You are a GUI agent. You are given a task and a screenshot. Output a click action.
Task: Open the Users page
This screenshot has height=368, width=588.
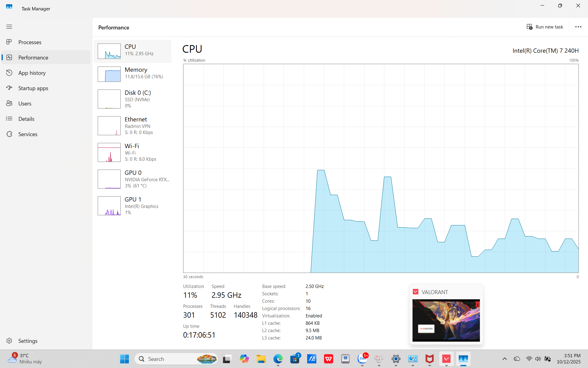pyautogui.click(x=24, y=103)
